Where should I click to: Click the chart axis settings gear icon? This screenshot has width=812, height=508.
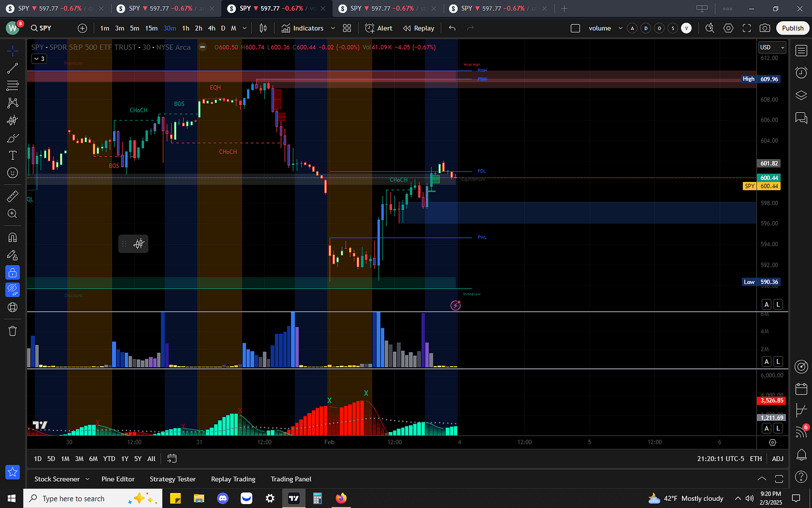tap(772, 442)
